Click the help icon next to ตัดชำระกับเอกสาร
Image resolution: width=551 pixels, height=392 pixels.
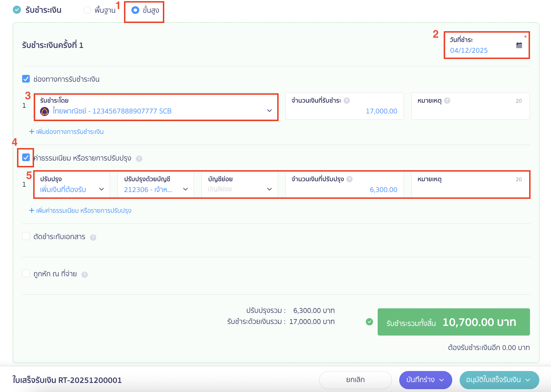click(x=93, y=238)
